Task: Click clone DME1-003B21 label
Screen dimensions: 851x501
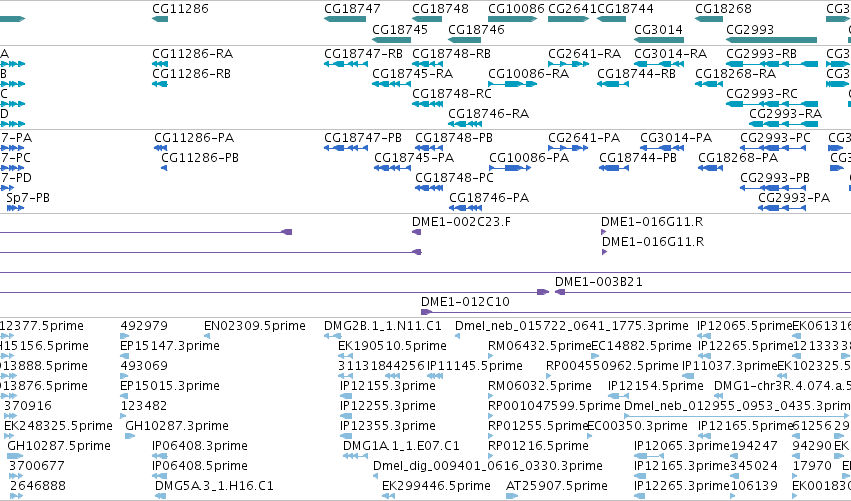Action: 599,282
